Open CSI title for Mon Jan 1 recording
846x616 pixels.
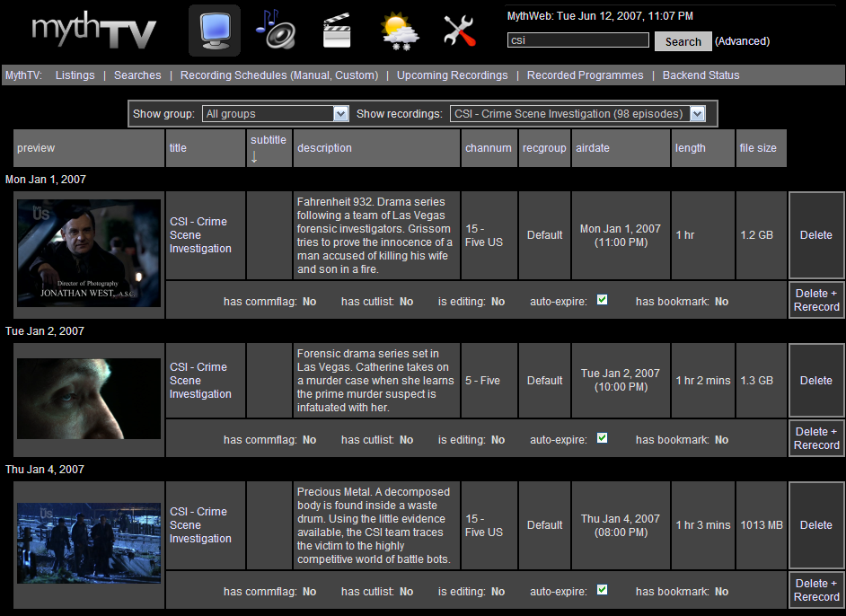coord(200,235)
